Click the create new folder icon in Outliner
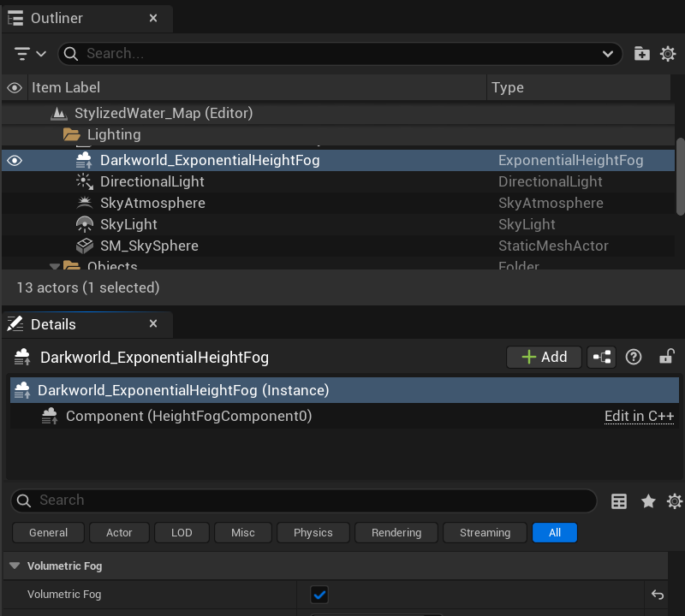The height and width of the screenshot is (616, 685). (641, 54)
